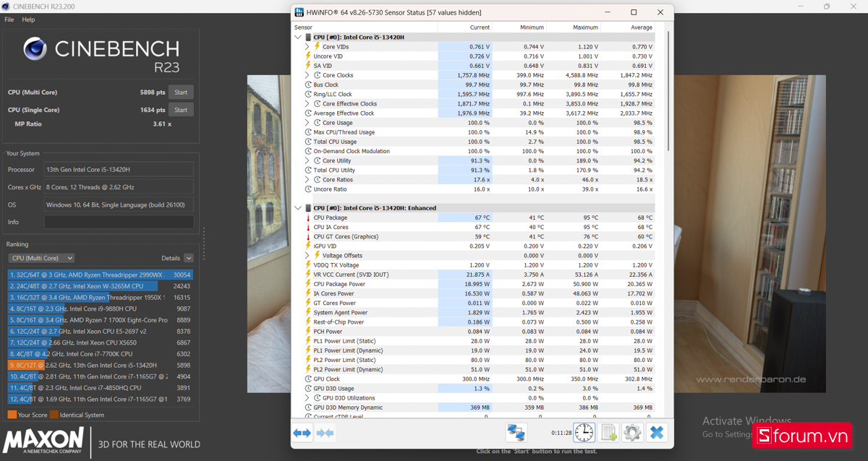Select the Threadripper 2990WX ranking bar

[101, 275]
